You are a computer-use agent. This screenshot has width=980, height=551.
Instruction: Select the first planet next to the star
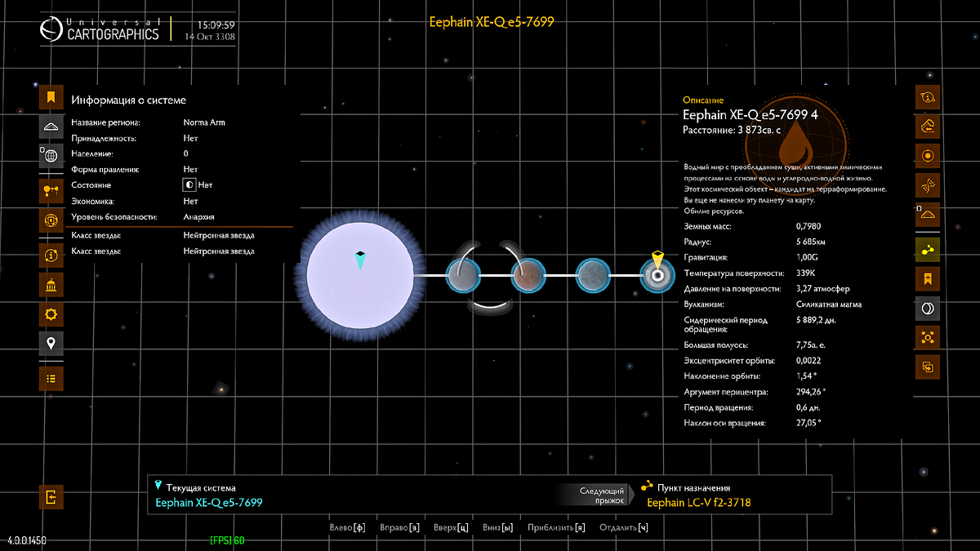point(463,275)
